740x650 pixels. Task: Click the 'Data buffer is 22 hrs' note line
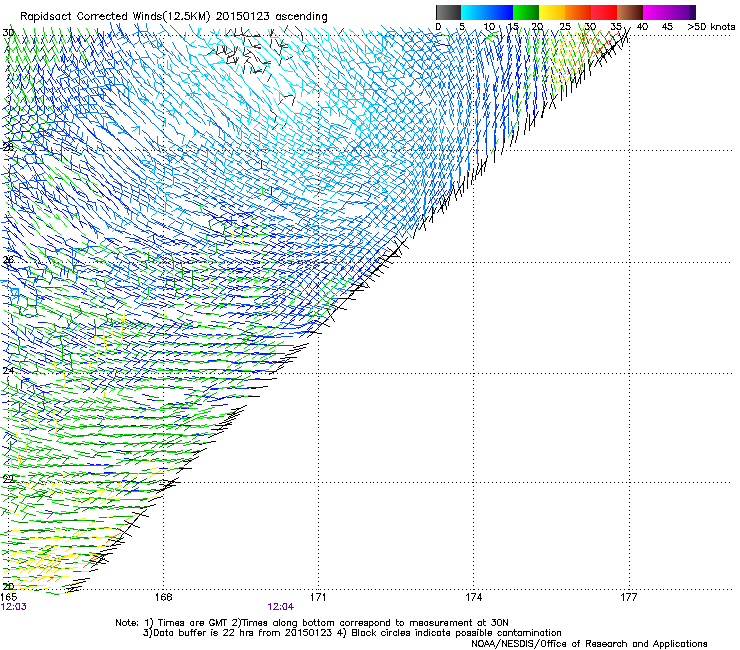(352, 633)
